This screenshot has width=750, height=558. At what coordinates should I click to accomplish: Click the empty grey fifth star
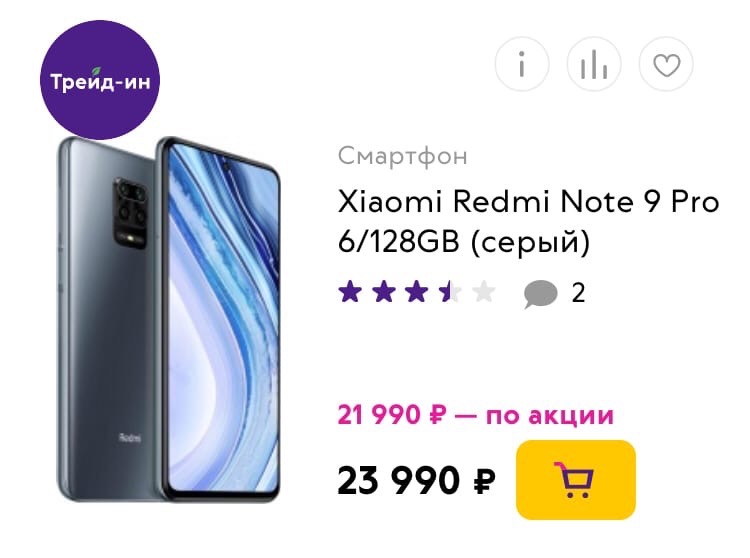coord(484,292)
